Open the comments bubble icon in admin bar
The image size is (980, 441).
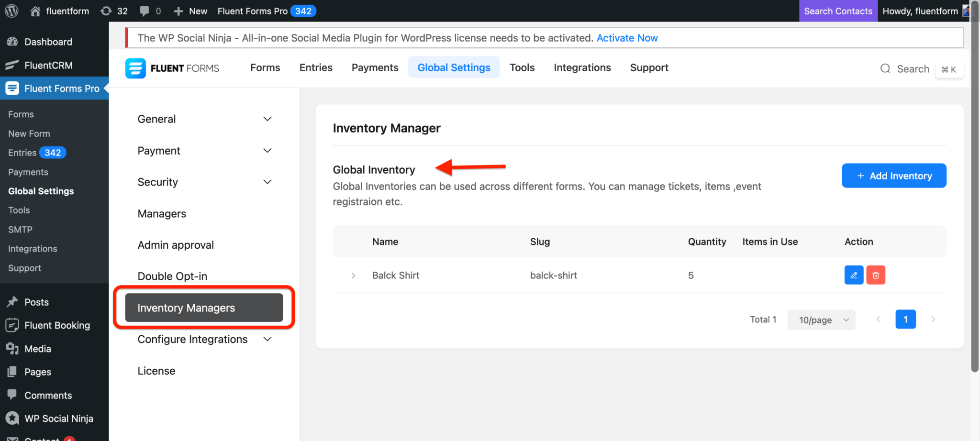[x=150, y=11]
